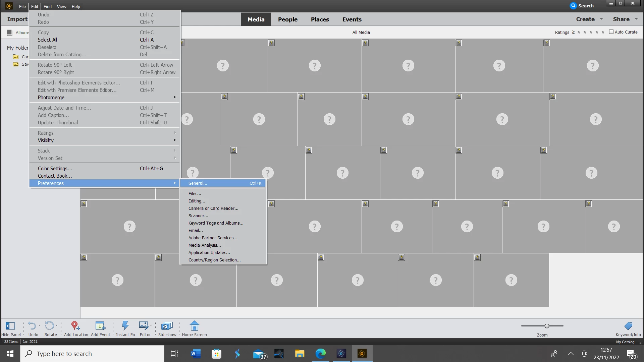Screen dimensions: 644x362
Task: Apply Instant Fix lightning icon
Action: coord(125,326)
